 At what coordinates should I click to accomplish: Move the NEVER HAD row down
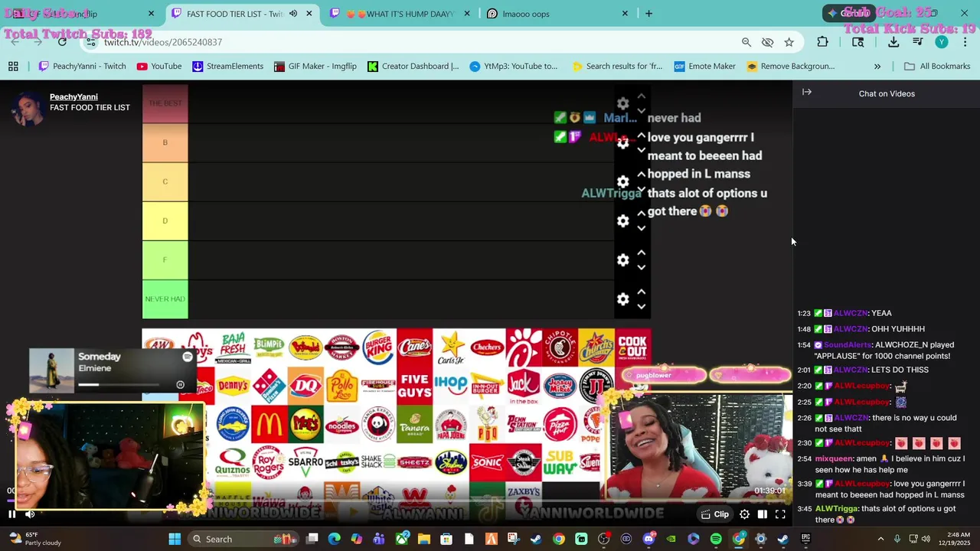click(x=642, y=306)
